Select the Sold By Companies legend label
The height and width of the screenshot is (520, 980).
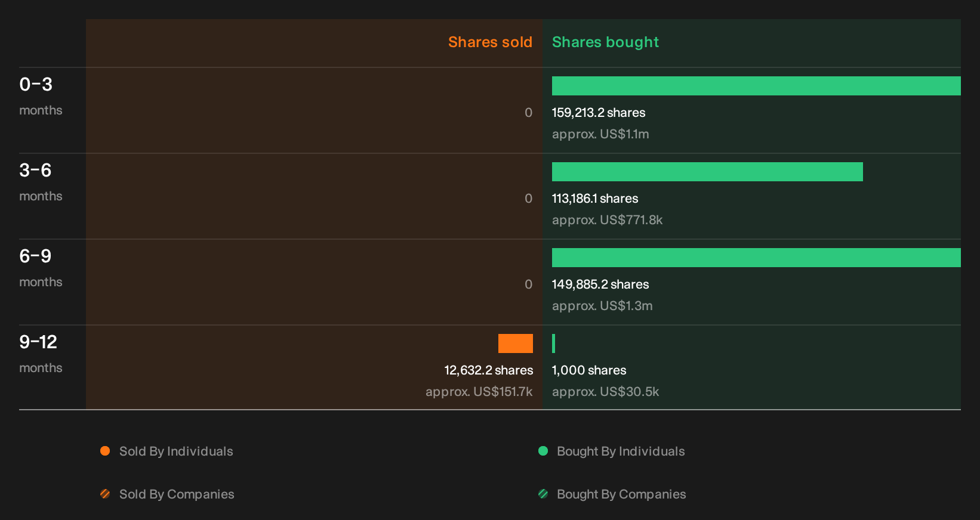177,494
